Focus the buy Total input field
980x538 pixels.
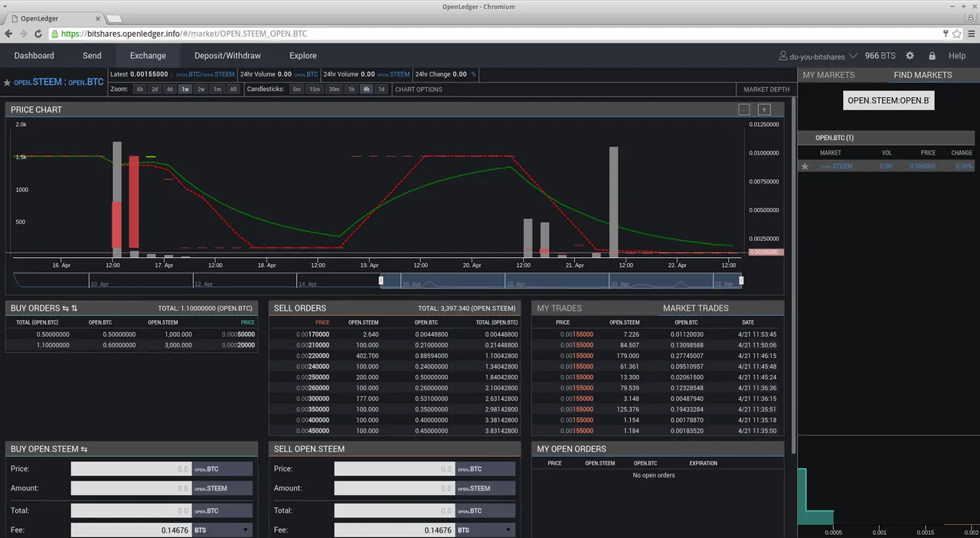pos(131,510)
